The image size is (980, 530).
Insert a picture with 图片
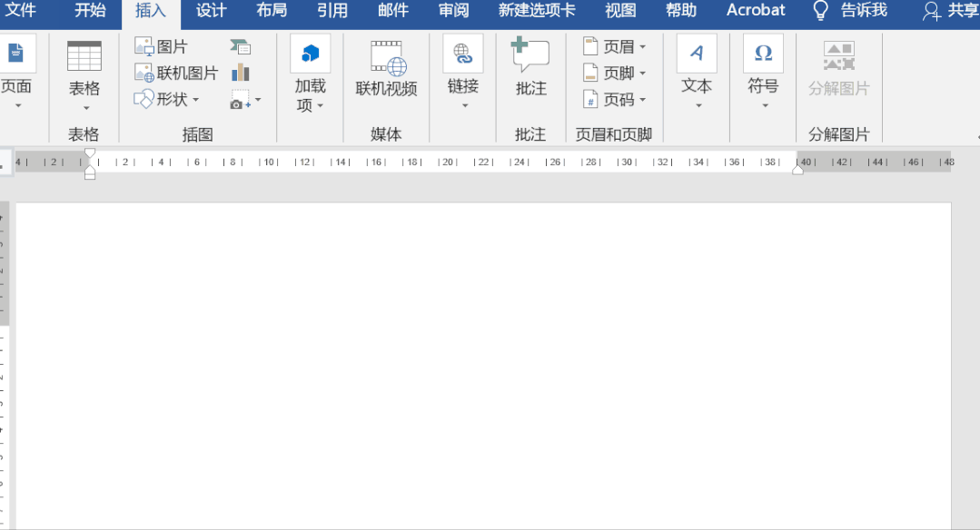point(162,47)
